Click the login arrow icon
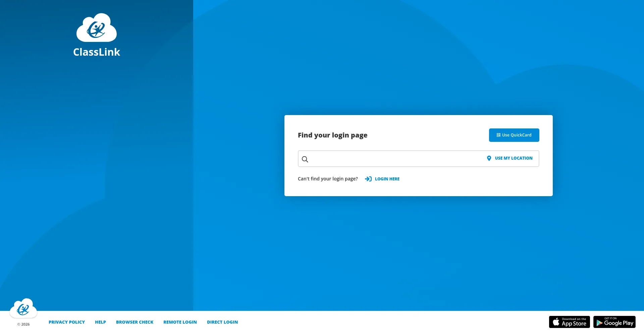This screenshot has width=644, height=333. point(368,179)
